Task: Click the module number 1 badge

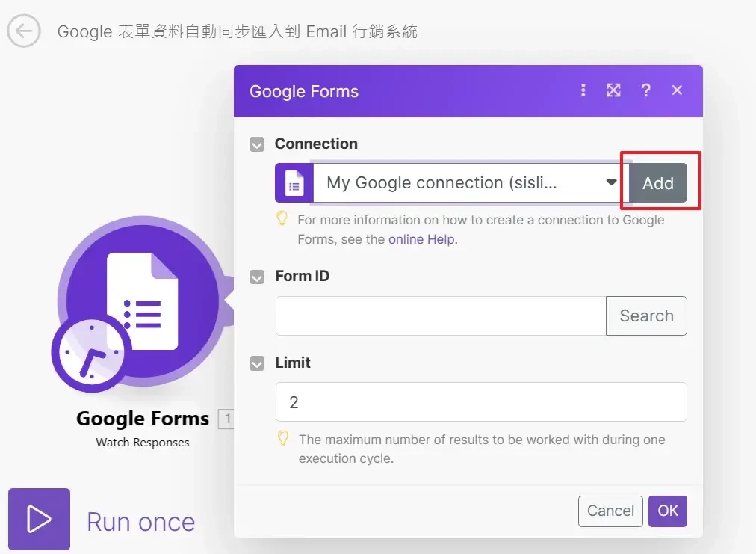Action: click(x=226, y=419)
